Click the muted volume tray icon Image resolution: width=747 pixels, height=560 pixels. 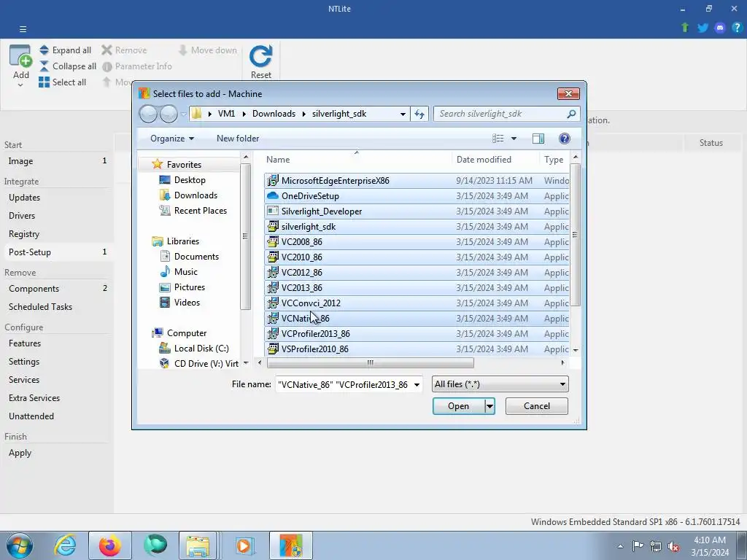[673, 547]
